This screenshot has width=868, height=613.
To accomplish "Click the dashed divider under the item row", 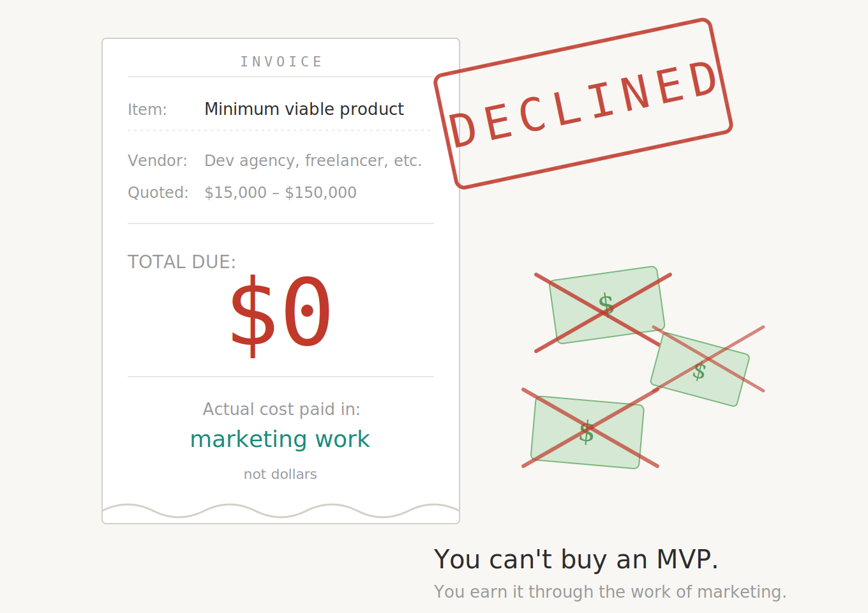I will tap(279, 130).
